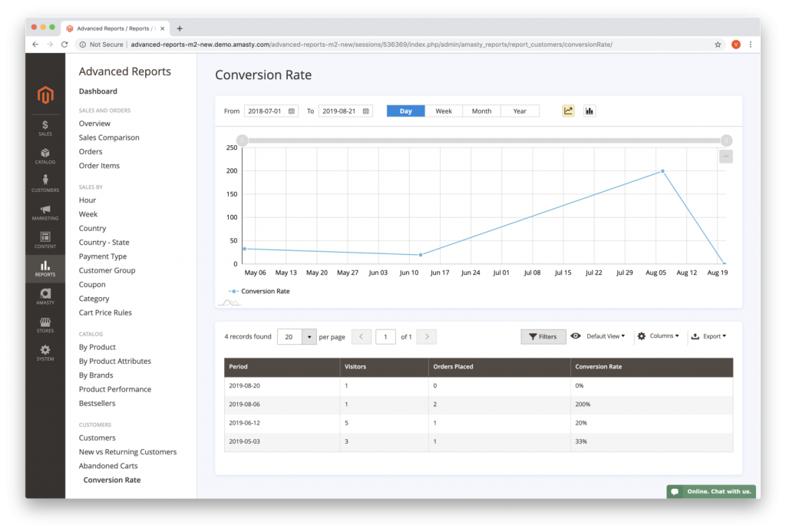Open the Reports sidebar icon
Image resolution: width=786 pixels, height=532 pixels.
tap(45, 268)
